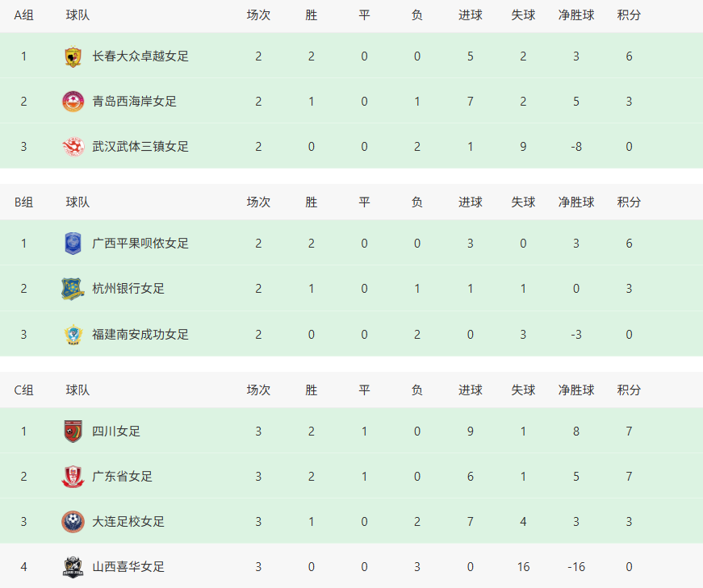The image size is (703, 588).
Task: Click the 广西平果呗侬女足 team badge
Action: pyautogui.click(x=73, y=244)
